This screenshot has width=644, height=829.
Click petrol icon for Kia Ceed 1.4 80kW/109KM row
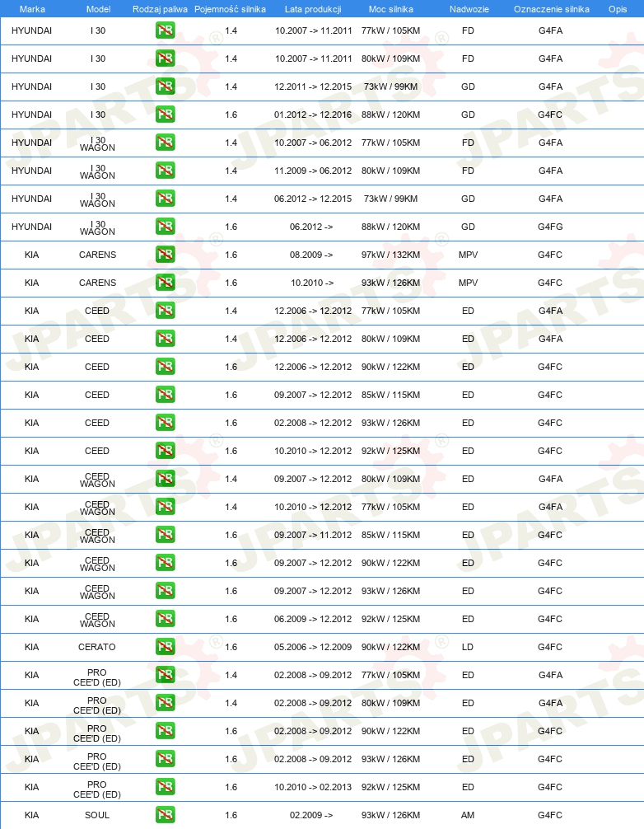point(166,339)
